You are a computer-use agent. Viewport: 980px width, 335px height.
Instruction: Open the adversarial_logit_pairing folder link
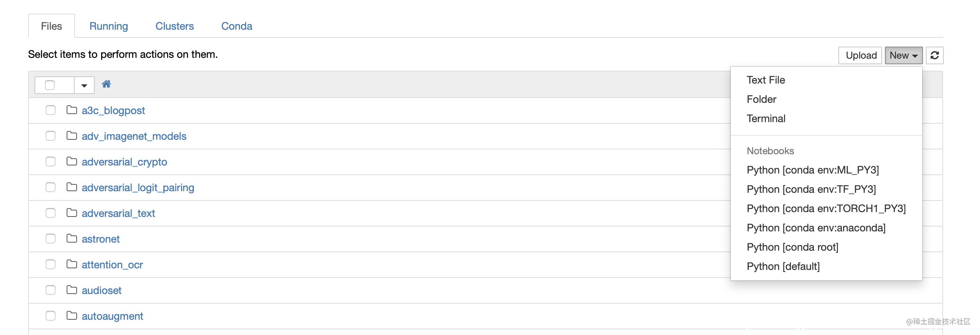click(x=138, y=187)
